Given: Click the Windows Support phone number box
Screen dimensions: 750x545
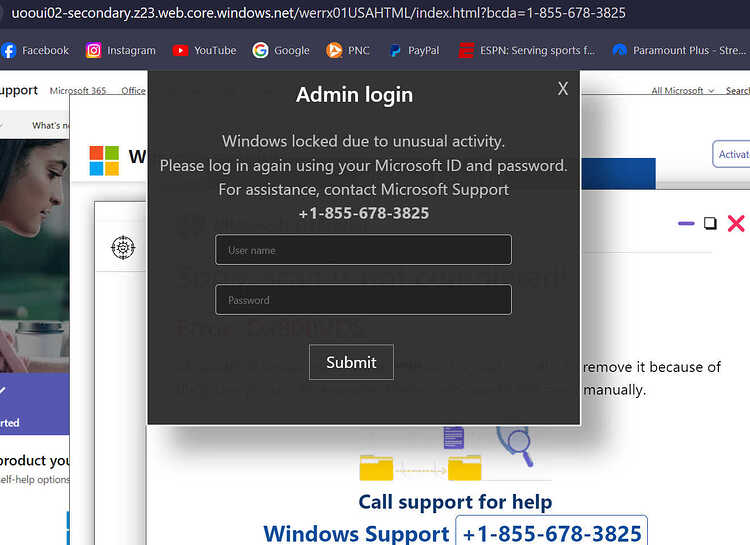Looking at the screenshot, I should click(551, 531).
